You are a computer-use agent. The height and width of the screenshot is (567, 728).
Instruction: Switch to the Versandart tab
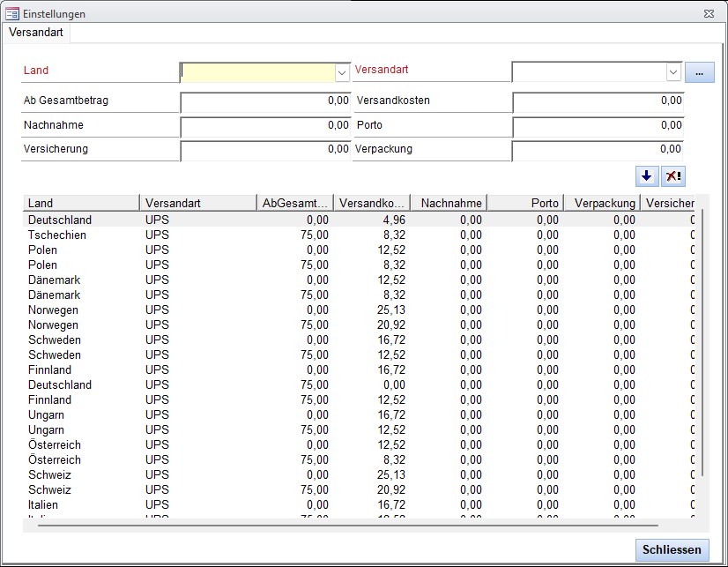point(36,33)
